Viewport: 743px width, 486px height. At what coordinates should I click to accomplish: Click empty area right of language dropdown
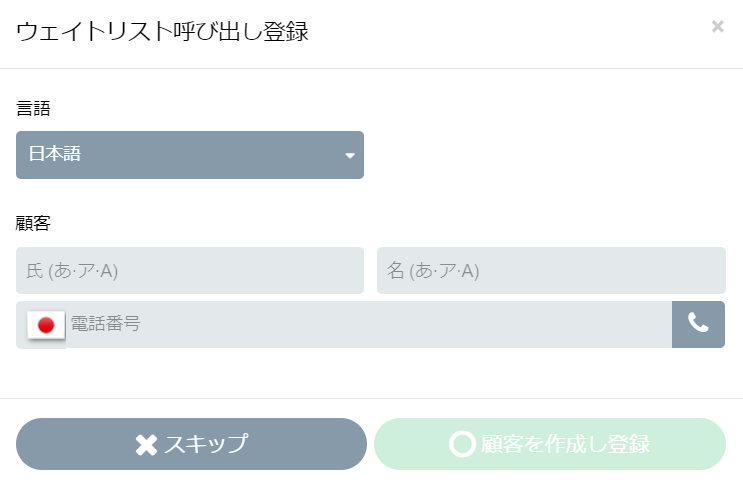(x=545, y=155)
